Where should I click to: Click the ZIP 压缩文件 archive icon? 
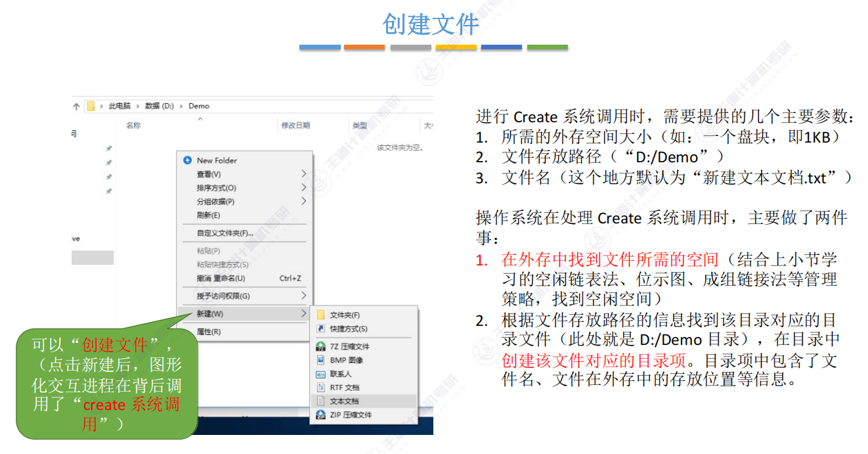point(321,415)
